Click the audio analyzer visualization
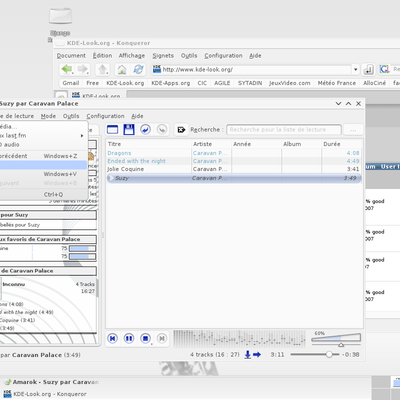 [x=239, y=339]
